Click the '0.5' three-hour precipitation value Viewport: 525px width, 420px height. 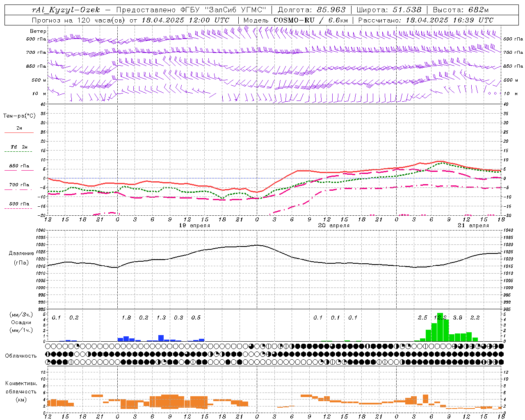[x=196, y=318]
